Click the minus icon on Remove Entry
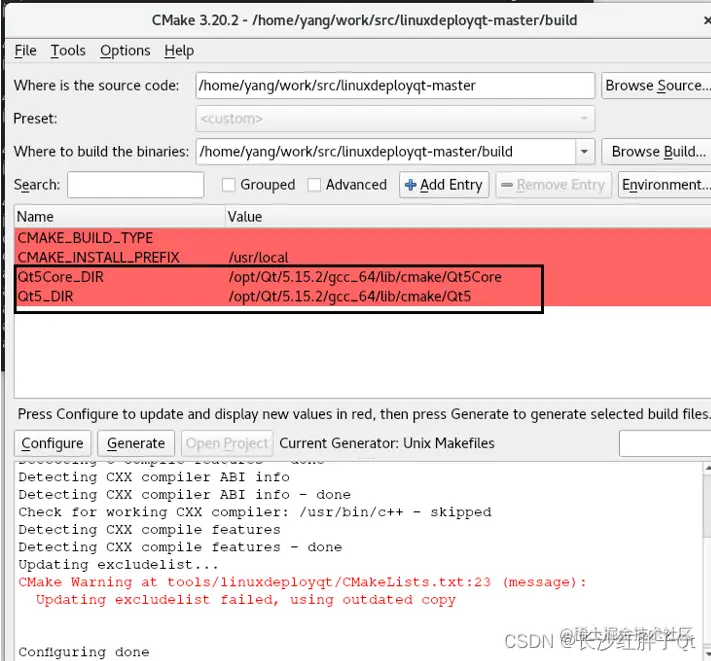Viewport: 711px width, 661px height. [507, 185]
